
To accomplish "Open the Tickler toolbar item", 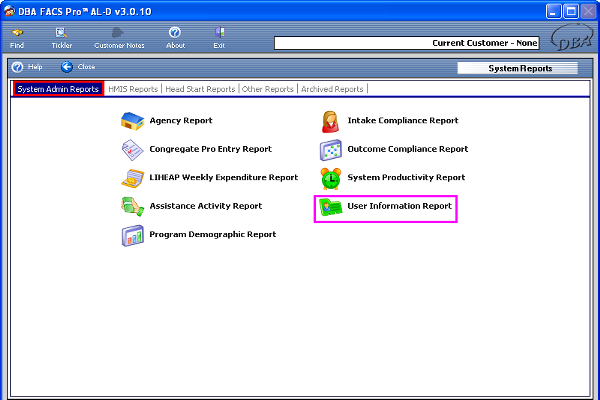I will tap(62, 38).
